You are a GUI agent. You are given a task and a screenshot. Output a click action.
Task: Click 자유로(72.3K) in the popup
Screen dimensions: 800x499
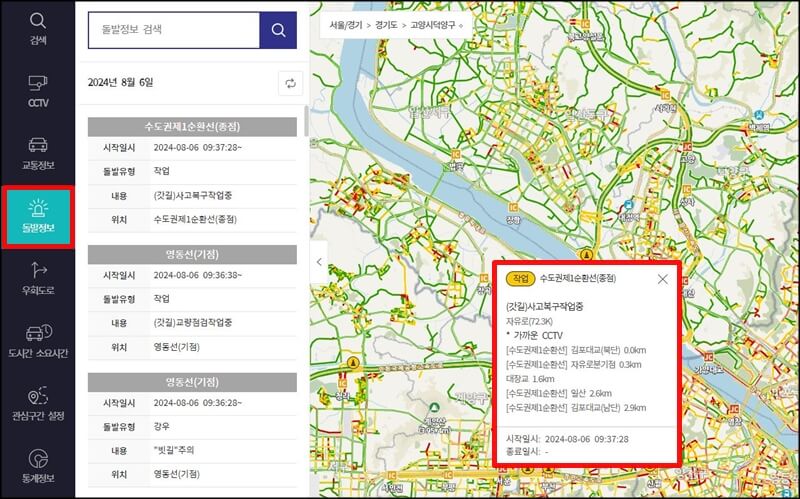[x=529, y=321]
